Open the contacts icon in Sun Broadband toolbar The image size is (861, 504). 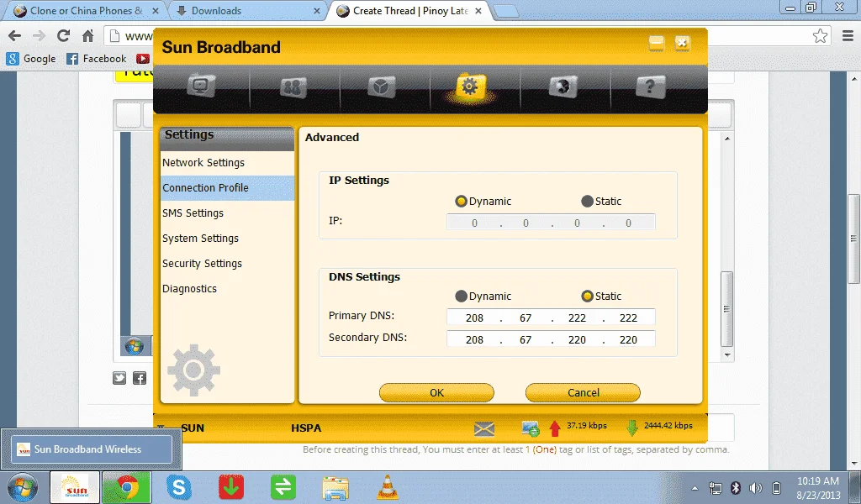(x=293, y=87)
